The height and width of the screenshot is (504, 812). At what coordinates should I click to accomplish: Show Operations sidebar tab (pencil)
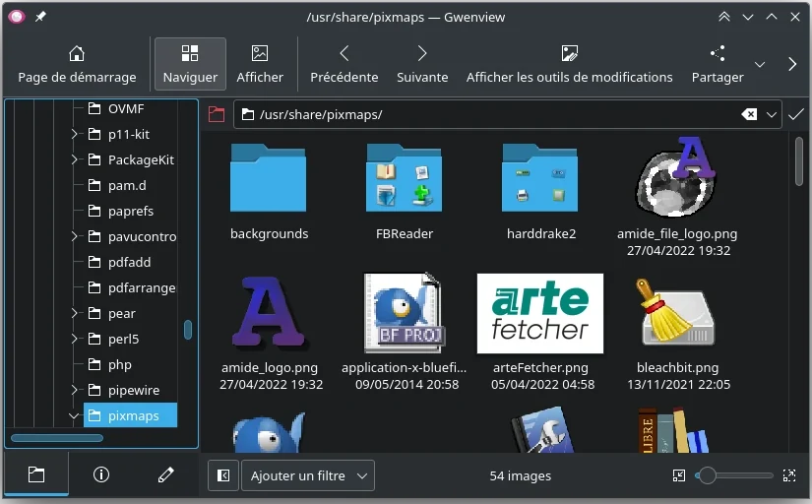pos(165,474)
